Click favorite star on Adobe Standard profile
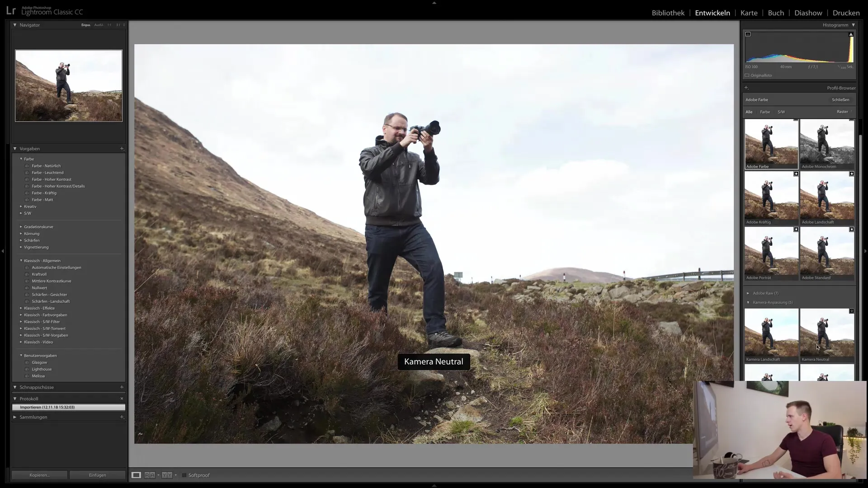Viewport: 868px width, 488px height. [852, 229]
